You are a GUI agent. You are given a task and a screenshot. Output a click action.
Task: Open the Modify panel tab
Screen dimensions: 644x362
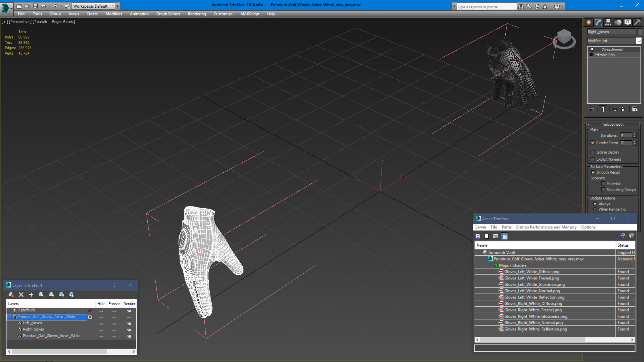[x=598, y=23]
